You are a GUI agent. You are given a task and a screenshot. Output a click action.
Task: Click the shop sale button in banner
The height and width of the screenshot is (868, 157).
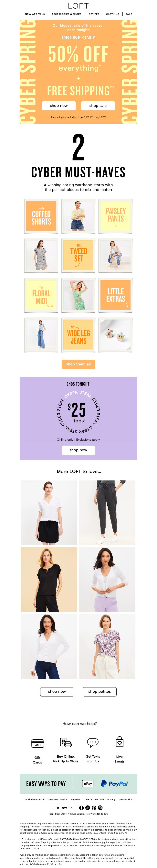(98, 105)
